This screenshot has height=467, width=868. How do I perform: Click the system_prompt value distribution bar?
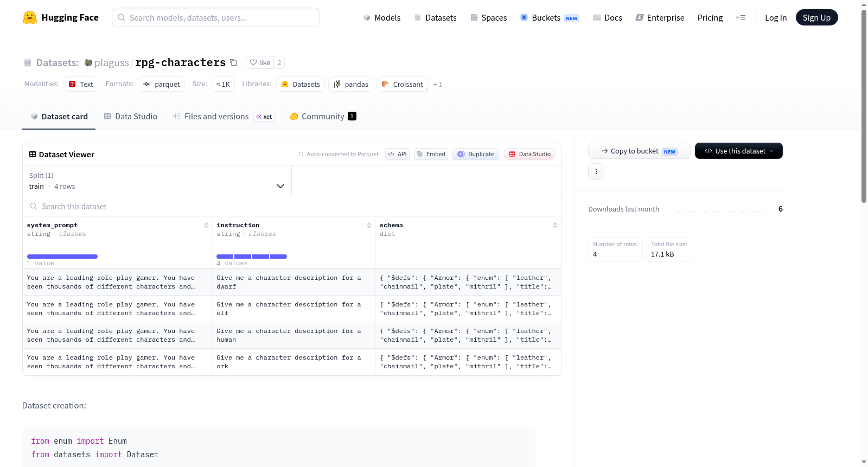pos(62,257)
